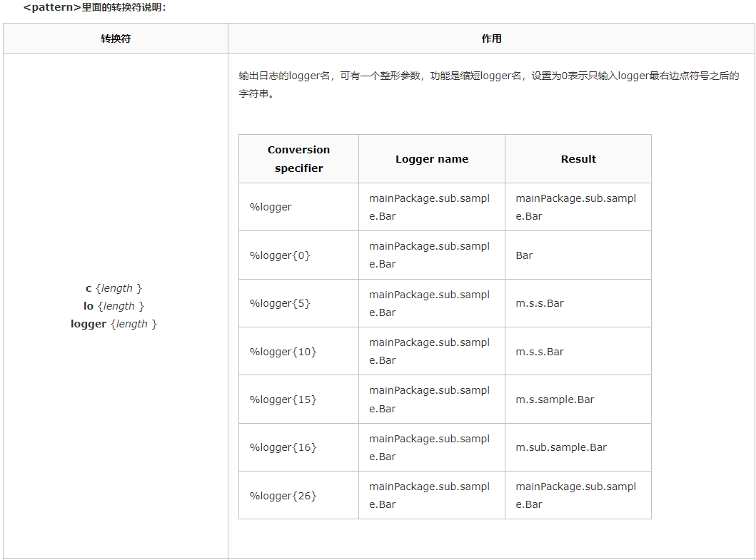
Task: Click the "%logger{15}" specifier cell
Action: coord(298,399)
